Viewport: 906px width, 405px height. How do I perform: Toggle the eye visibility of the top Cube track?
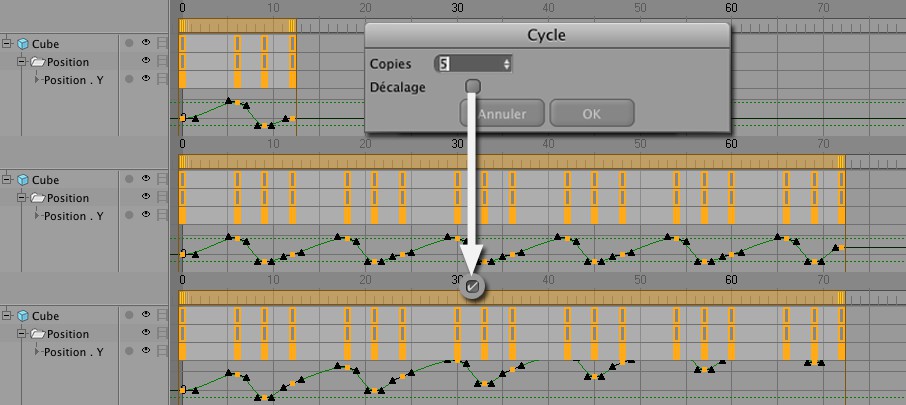[146, 44]
